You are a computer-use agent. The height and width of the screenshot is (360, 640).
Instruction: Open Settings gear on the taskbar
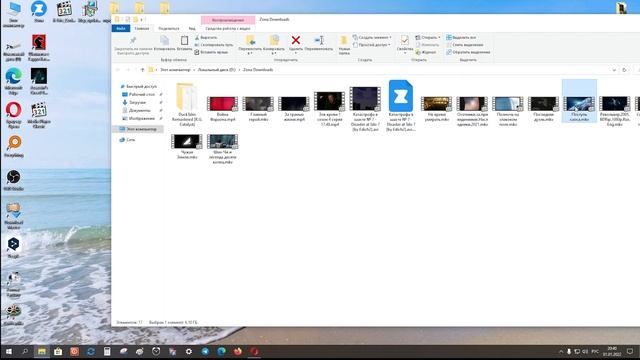tap(189, 351)
